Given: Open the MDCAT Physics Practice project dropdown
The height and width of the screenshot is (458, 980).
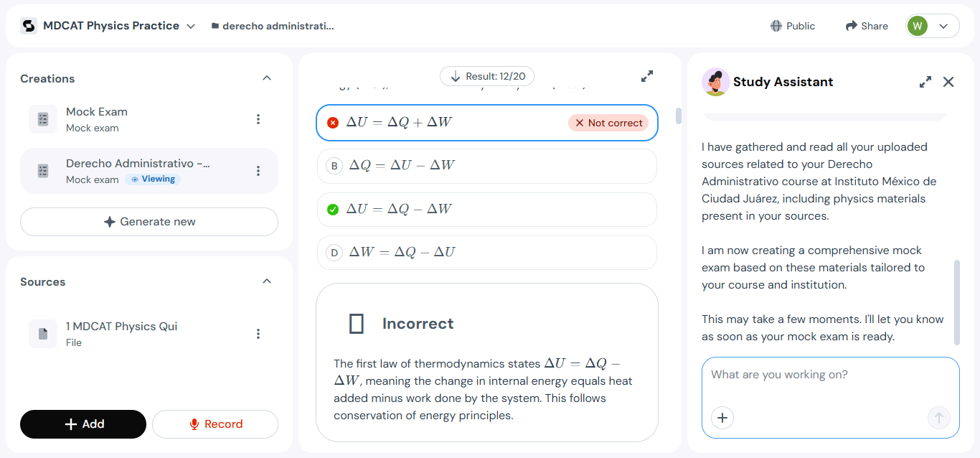Looking at the screenshot, I should [x=191, y=26].
